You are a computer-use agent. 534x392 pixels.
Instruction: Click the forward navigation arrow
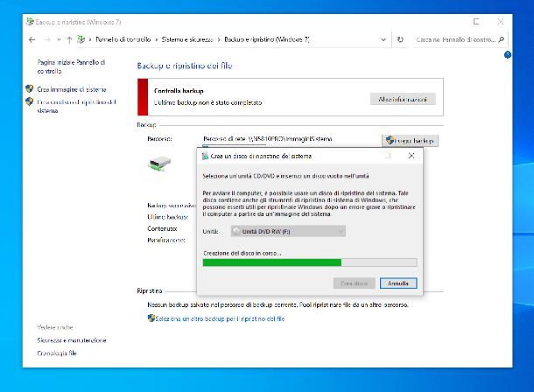tap(47, 40)
